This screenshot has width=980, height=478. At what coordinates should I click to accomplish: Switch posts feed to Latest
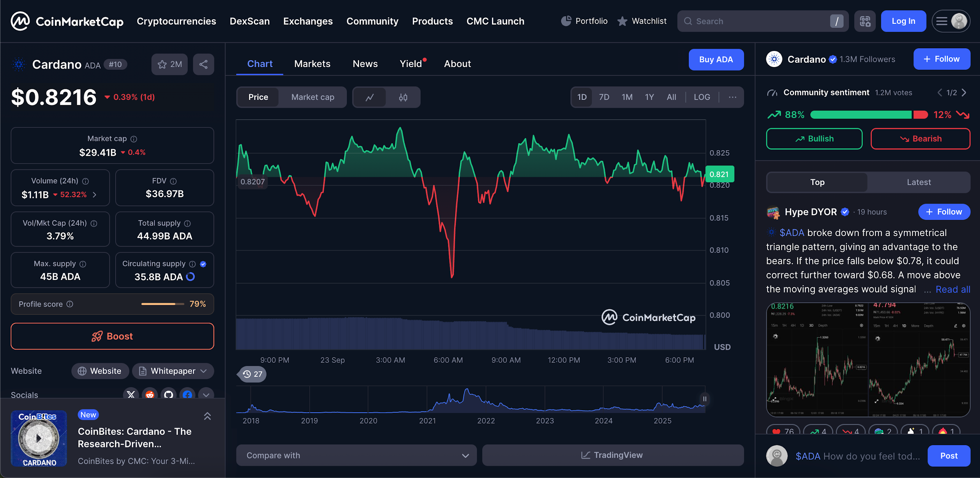918,182
